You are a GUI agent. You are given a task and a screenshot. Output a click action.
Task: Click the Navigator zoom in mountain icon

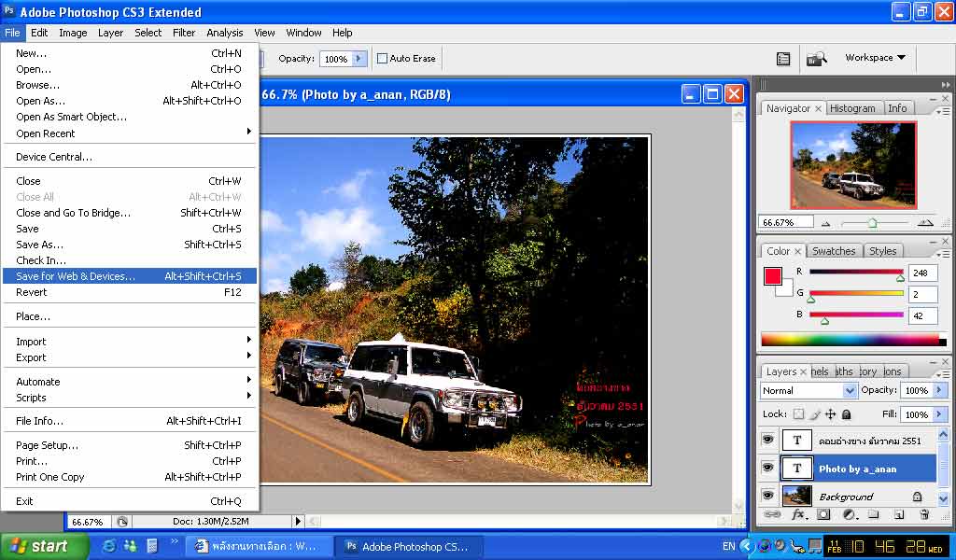(x=925, y=223)
